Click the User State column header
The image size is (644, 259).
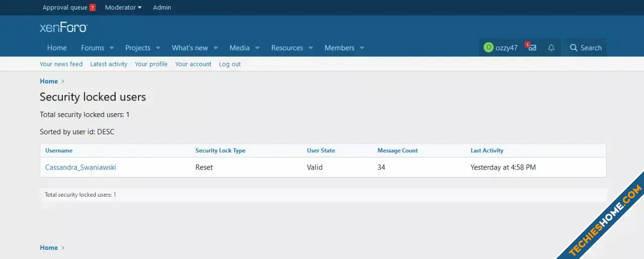click(x=321, y=150)
